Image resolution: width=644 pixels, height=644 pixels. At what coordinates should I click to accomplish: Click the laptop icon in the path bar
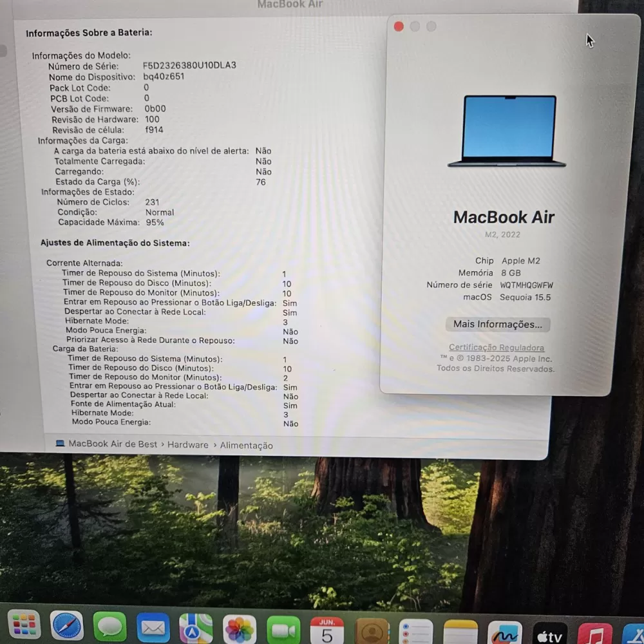pyautogui.click(x=60, y=443)
